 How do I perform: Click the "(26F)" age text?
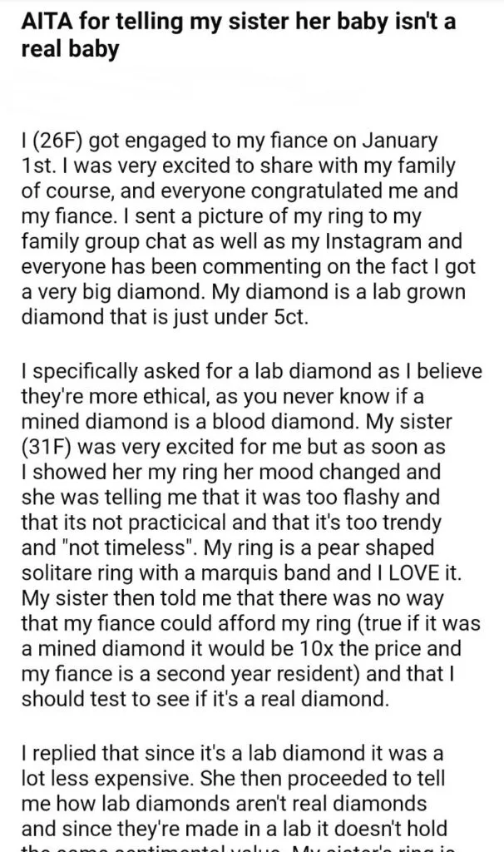(55, 141)
